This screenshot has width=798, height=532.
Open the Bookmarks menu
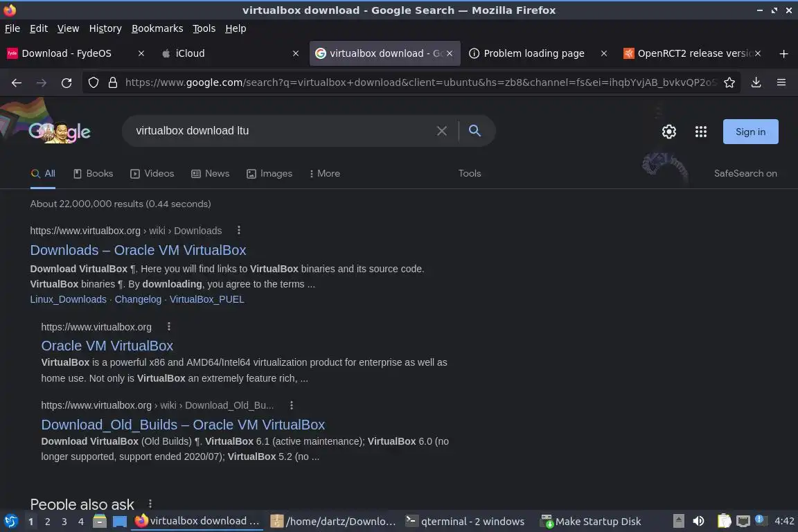[157, 28]
